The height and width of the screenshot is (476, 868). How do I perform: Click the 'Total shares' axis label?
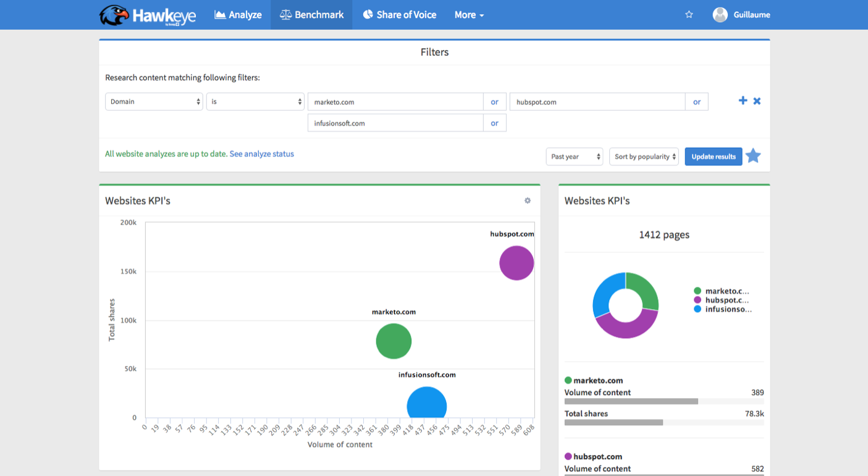(x=112, y=320)
